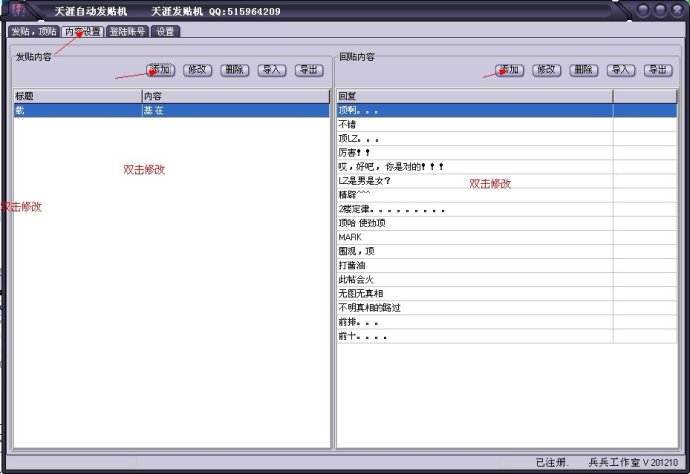Select the reply row 前排。。。
690x474 pixels.
[x=507, y=322]
